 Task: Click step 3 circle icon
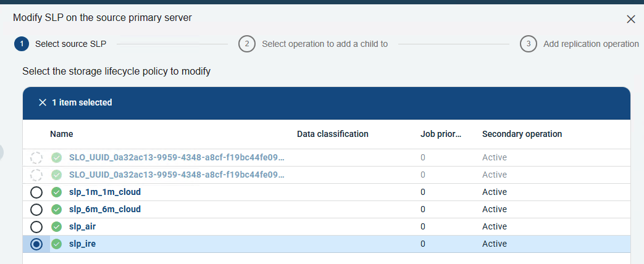click(528, 44)
